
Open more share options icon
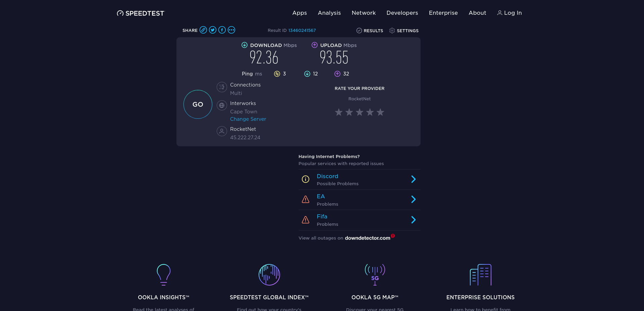coord(231,30)
